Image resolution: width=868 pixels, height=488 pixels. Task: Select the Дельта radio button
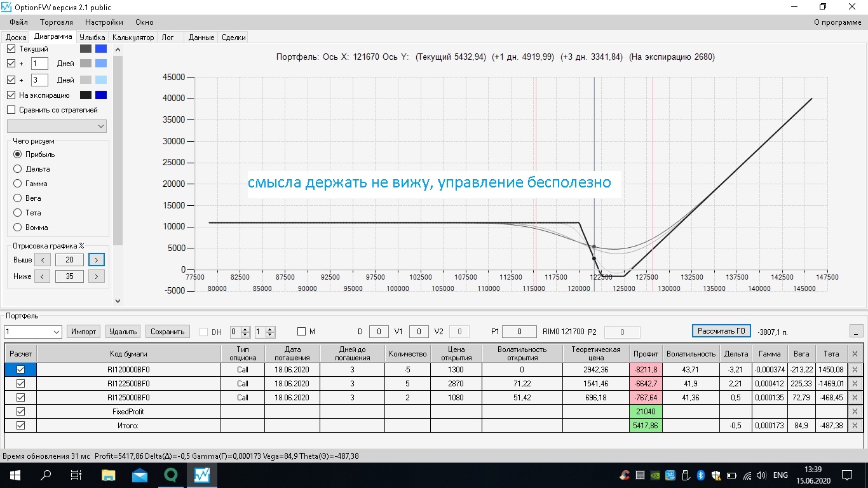point(17,169)
